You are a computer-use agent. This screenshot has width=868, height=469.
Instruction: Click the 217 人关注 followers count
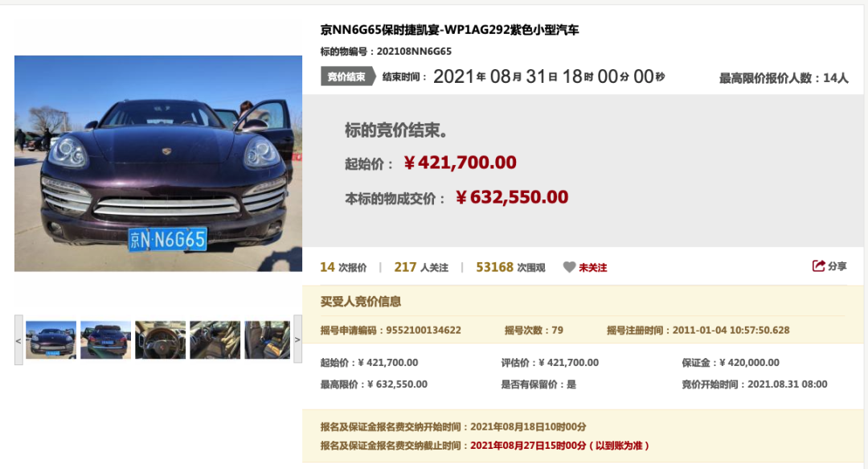421,267
